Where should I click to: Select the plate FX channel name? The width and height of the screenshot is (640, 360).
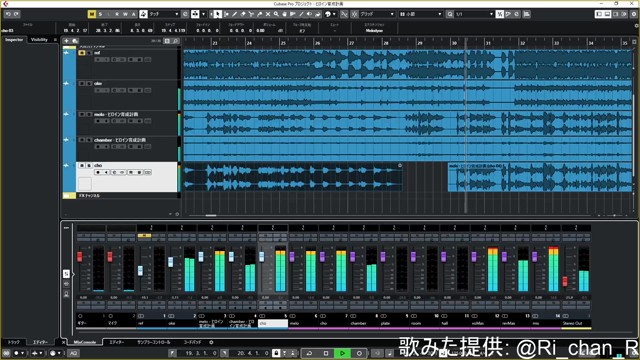click(394, 323)
